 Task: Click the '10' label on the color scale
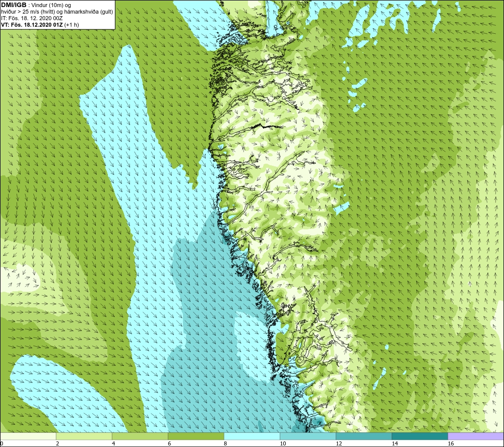coord(283,444)
